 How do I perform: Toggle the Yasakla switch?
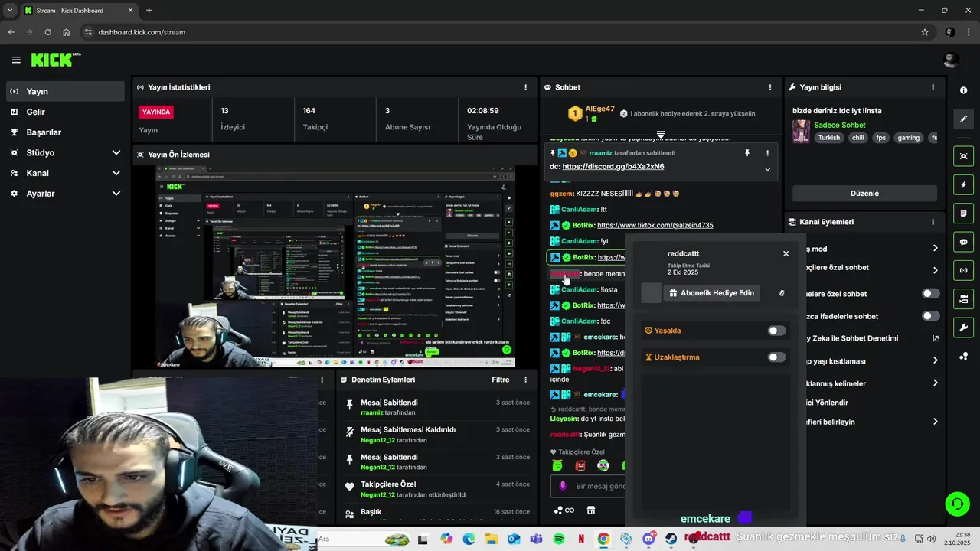pos(776,331)
